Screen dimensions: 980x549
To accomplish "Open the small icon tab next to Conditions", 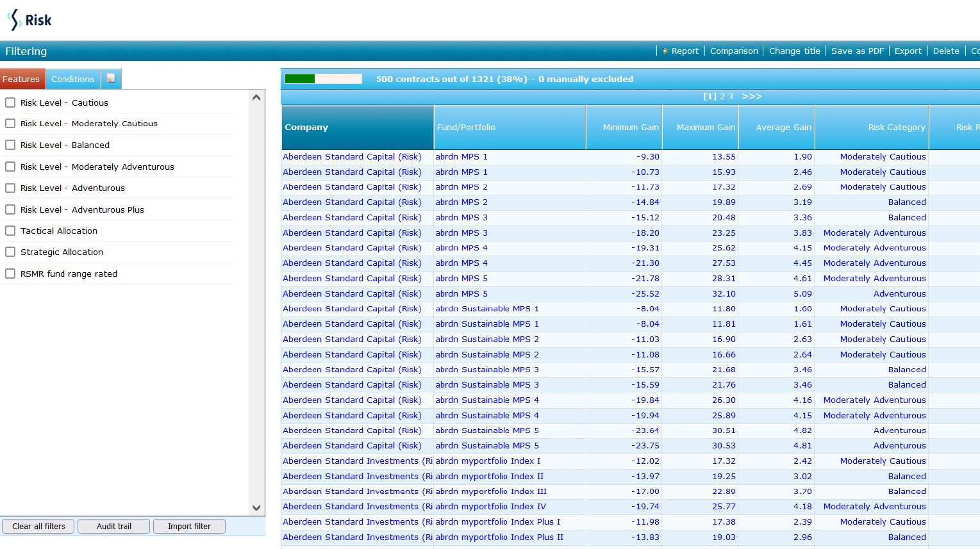I will click(x=111, y=78).
